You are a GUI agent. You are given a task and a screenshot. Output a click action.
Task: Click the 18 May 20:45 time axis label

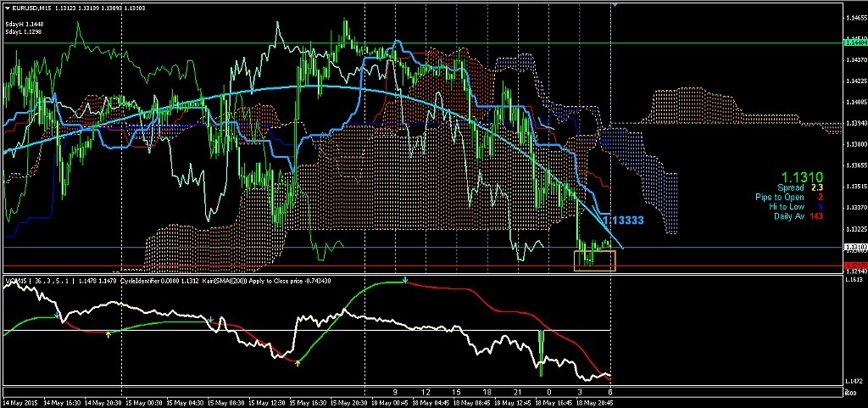pyautogui.click(x=595, y=401)
